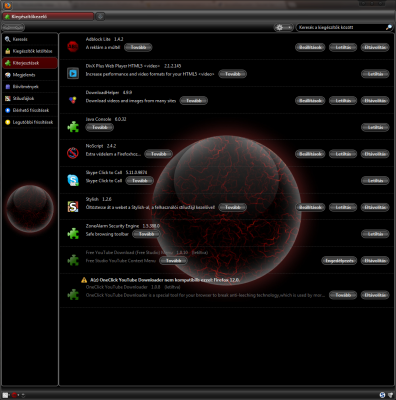Image resolution: width=396 pixels, height=400 pixels.
Task: Remove Free YouTube Download with Eltávolítás
Action: [375, 261]
